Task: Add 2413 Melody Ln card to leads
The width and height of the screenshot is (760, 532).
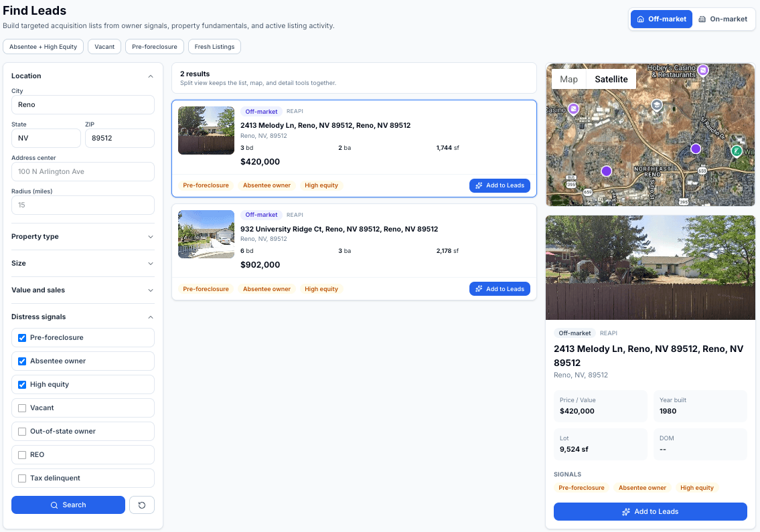Action: [500, 185]
